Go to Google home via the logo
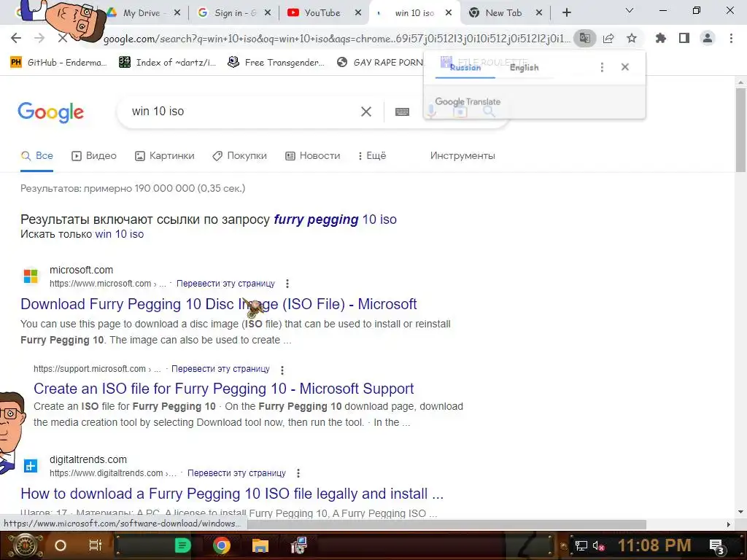This screenshot has height=560, width=747. coord(50,112)
